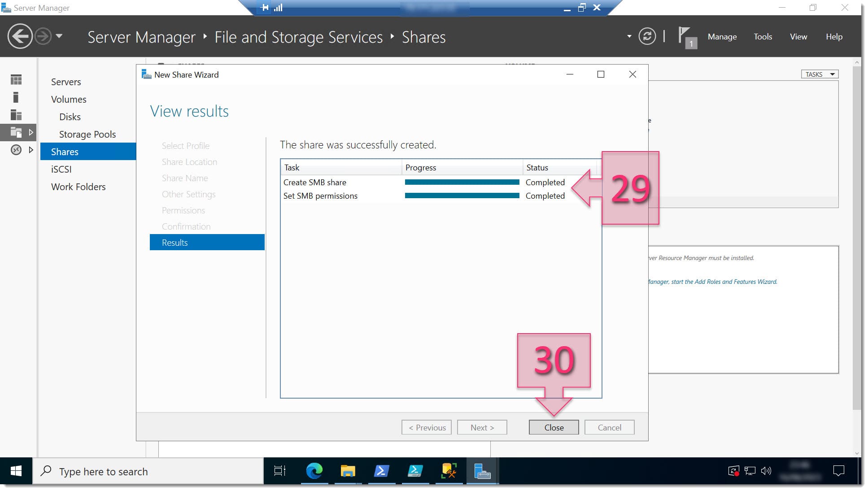Screen dimensions: 868x491
Task: Open the Windows Start menu
Action: point(16,471)
